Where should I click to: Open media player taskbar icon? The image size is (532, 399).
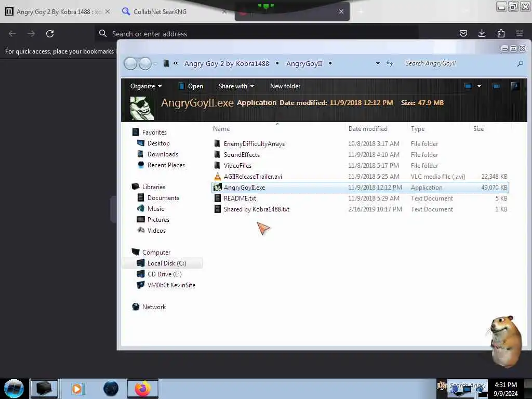(77, 389)
